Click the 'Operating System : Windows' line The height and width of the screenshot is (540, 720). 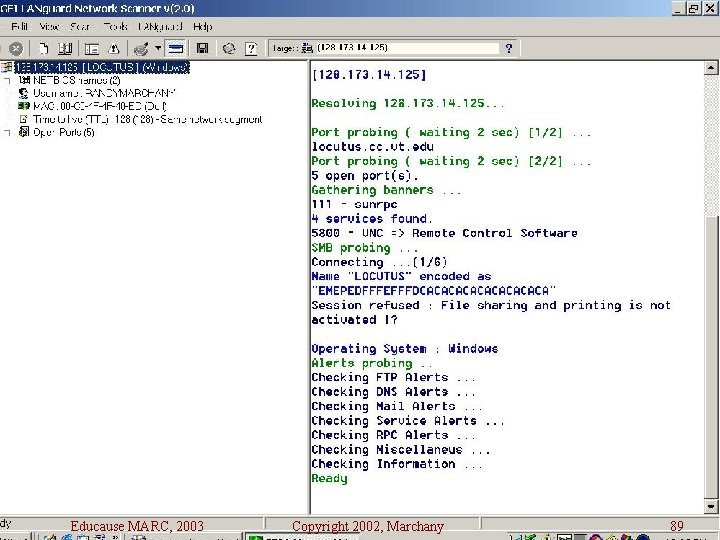tap(405, 349)
